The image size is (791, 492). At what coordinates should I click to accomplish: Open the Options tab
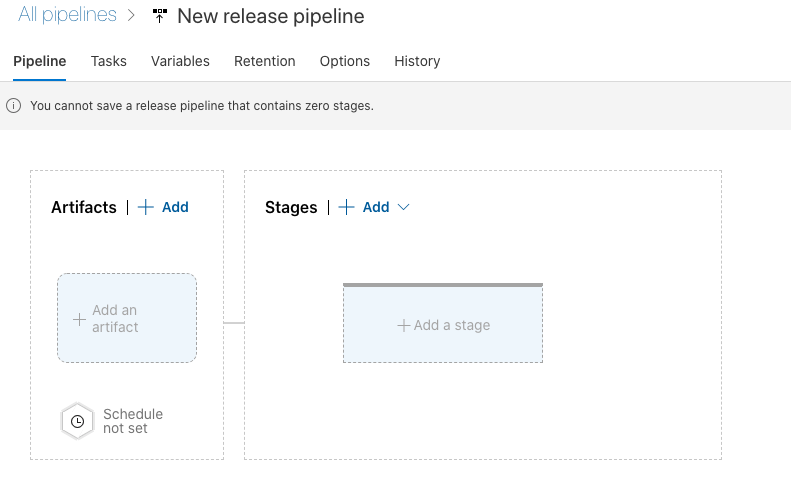(x=345, y=61)
